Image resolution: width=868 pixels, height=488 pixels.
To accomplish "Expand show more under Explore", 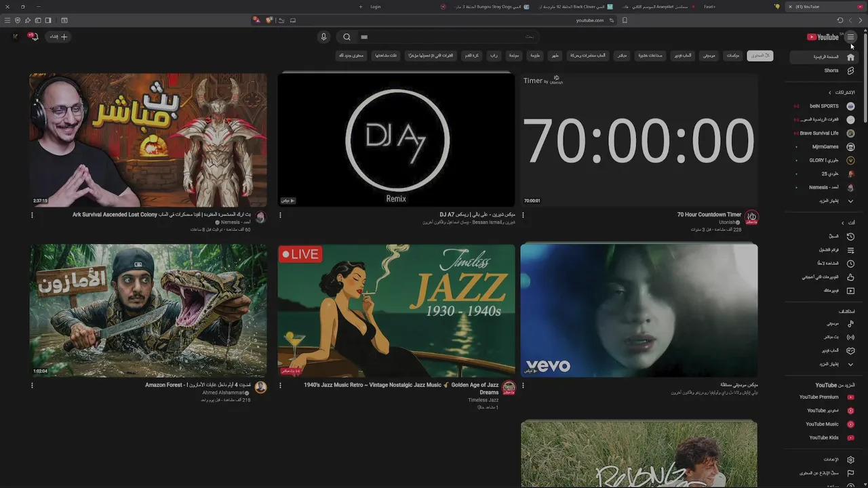I will click(x=850, y=364).
